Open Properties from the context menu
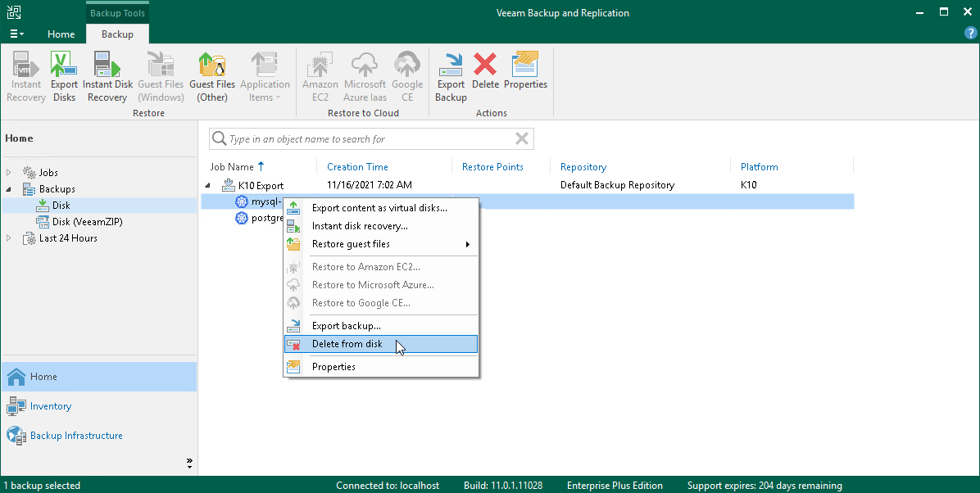 381,367
